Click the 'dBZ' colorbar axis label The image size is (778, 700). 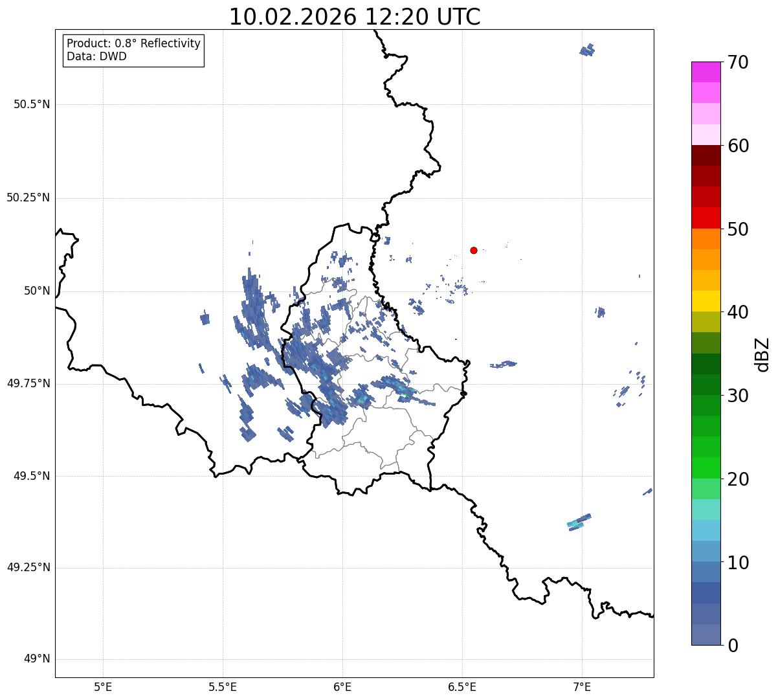tap(762, 354)
